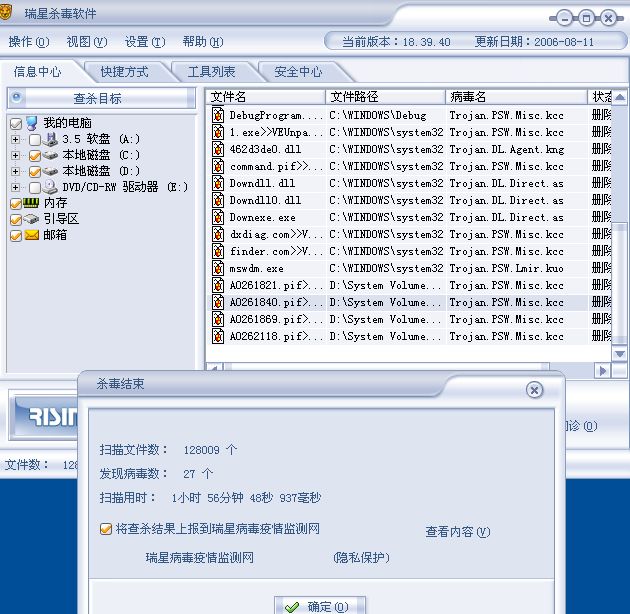This screenshot has width=630, height=614.
Task: Open the 帮助(H) menu
Action: coord(202,41)
